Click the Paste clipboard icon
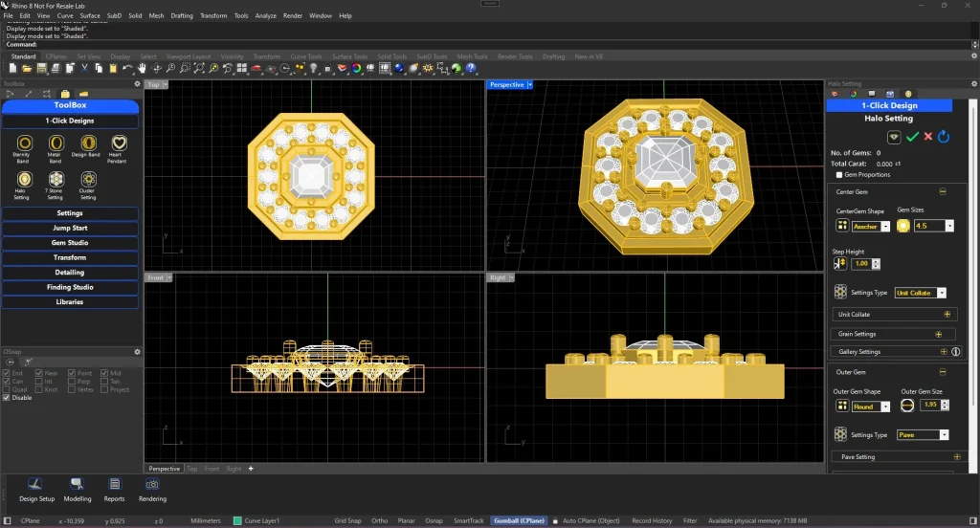The image size is (980, 528). 113,68
